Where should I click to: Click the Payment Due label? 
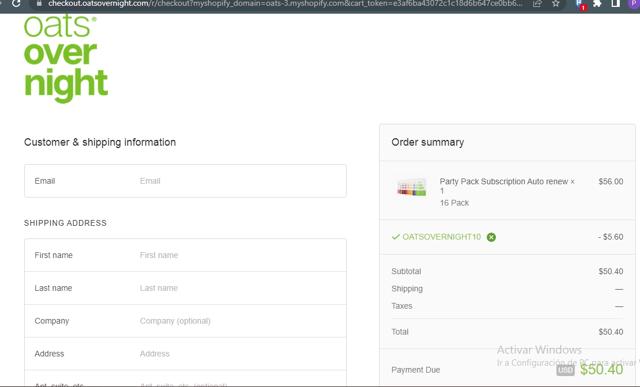pos(416,370)
